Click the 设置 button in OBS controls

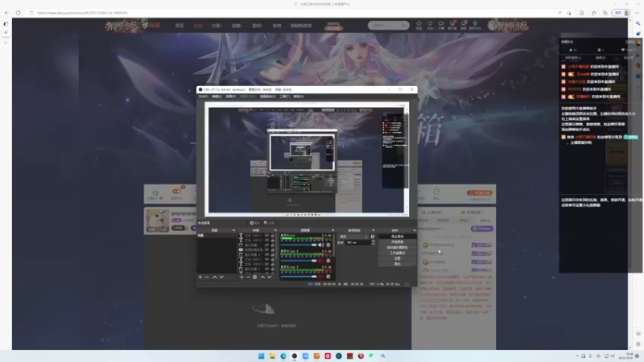pyautogui.click(x=397, y=258)
